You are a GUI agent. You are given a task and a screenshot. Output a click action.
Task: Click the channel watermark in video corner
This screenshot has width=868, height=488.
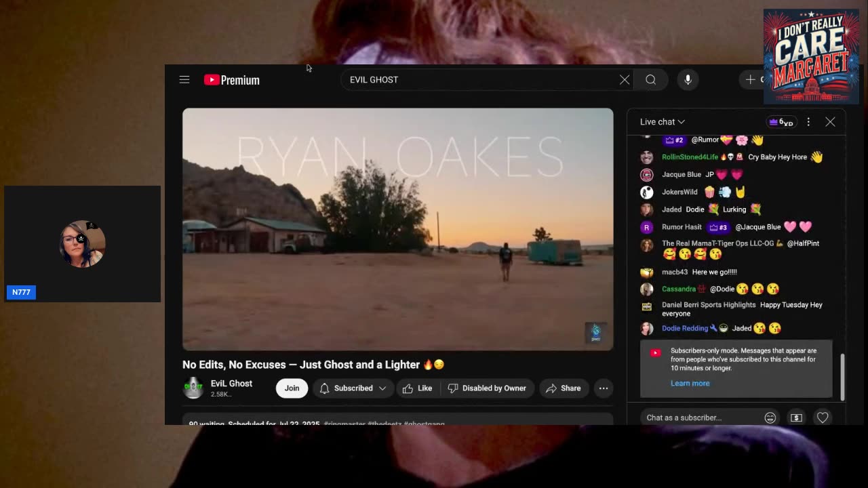point(595,333)
